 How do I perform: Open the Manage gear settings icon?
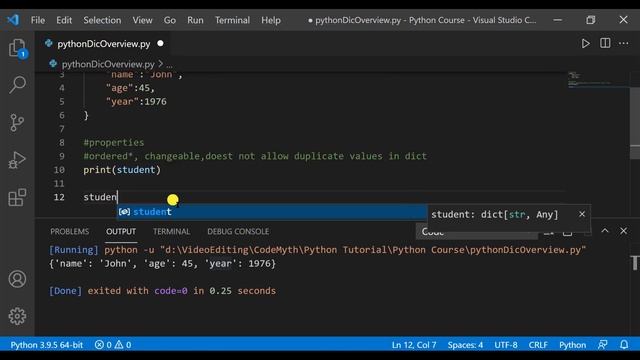(x=17, y=316)
